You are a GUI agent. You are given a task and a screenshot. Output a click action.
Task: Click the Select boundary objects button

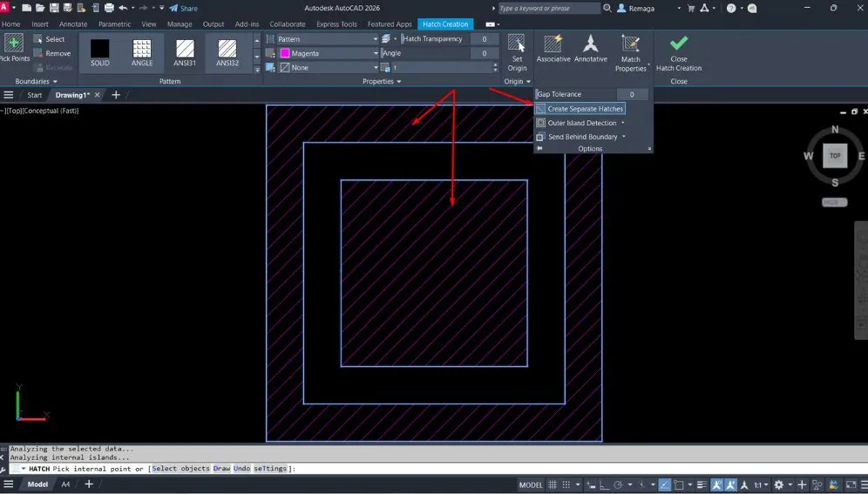(x=49, y=39)
